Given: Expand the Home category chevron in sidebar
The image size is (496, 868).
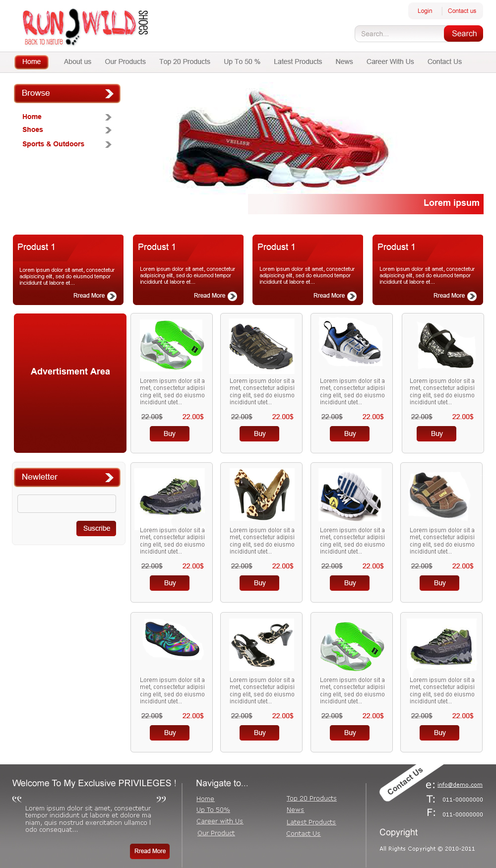Looking at the screenshot, I should click(x=109, y=118).
